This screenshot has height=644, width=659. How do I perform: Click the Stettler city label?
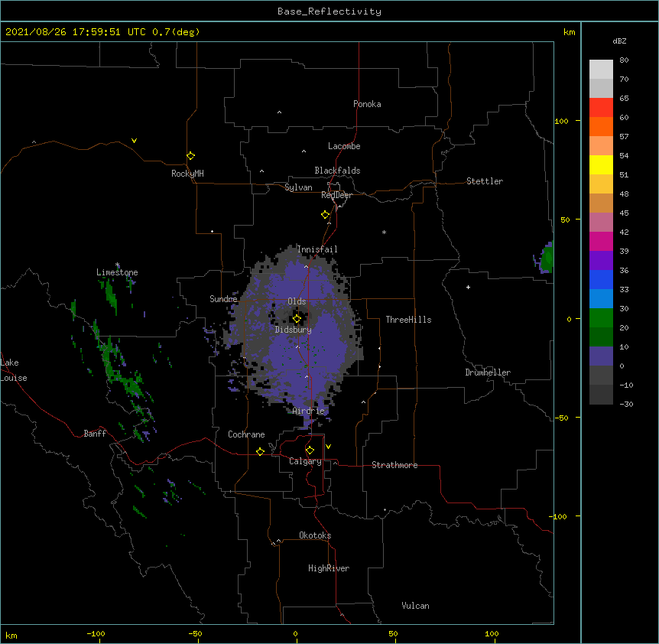pyautogui.click(x=485, y=181)
